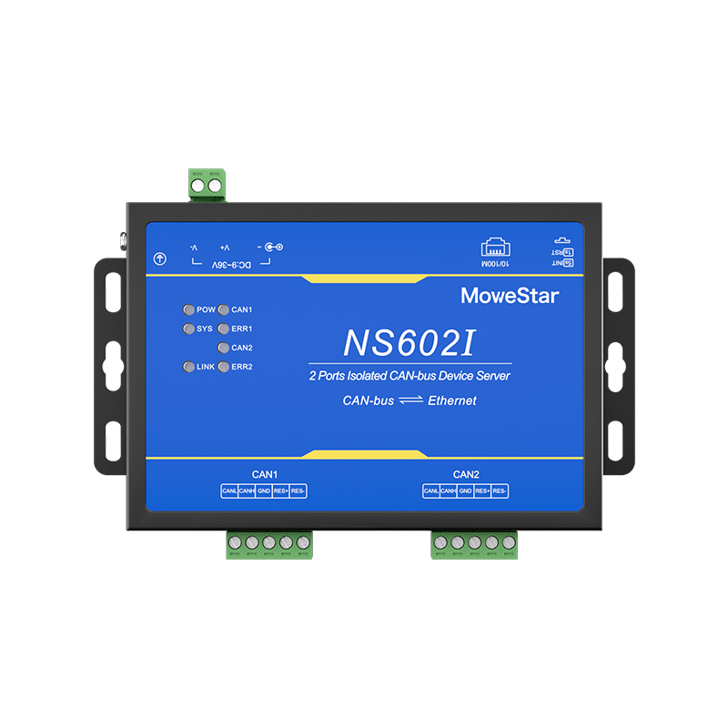Click the ERR1 indicator LED
Image resolution: width=728 pixels, height=728 pixels.
223,329
